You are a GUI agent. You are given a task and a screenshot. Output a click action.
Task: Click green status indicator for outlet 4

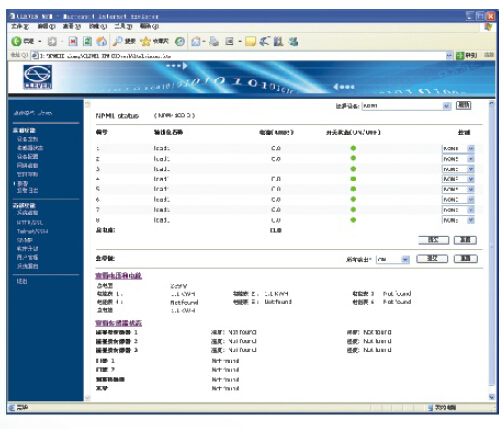(353, 179)
